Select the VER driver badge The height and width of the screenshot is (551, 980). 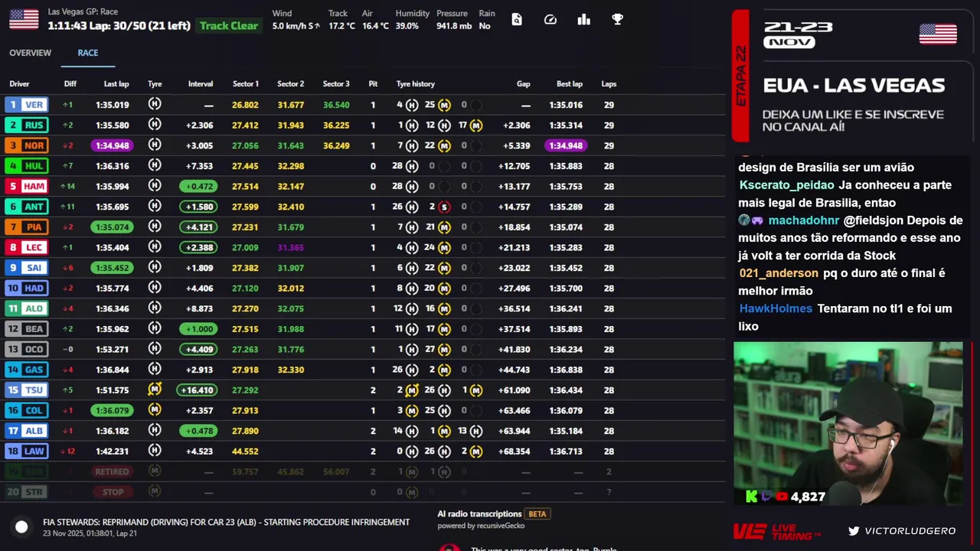click(26, 105)
